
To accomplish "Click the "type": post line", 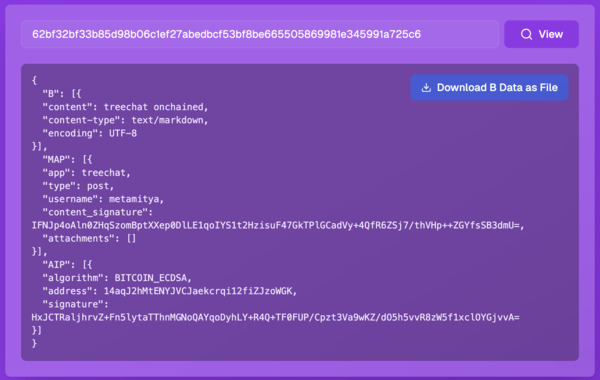I will (x=78, y=186).
